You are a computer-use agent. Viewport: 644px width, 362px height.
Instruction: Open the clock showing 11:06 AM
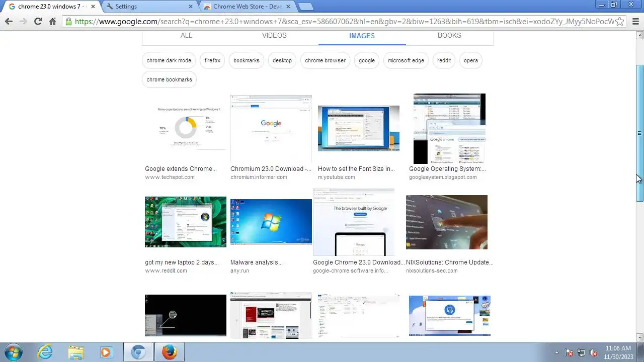[x=618, y=352]
